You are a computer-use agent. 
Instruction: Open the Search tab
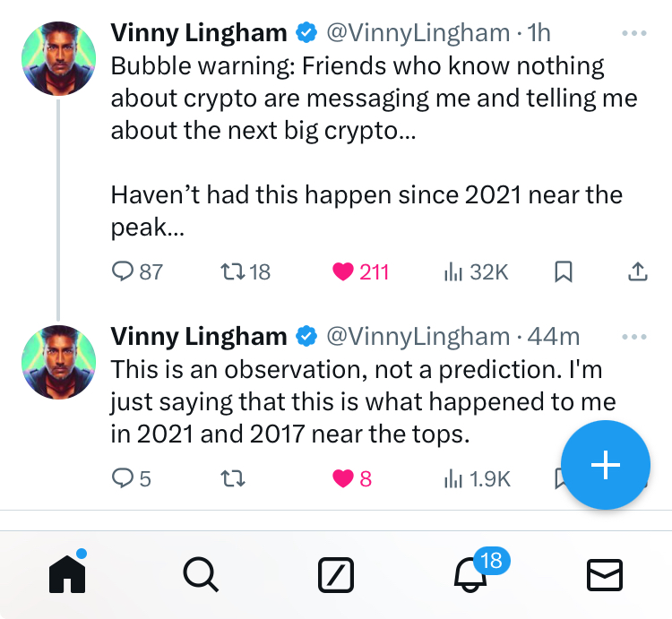coord(201,574)
